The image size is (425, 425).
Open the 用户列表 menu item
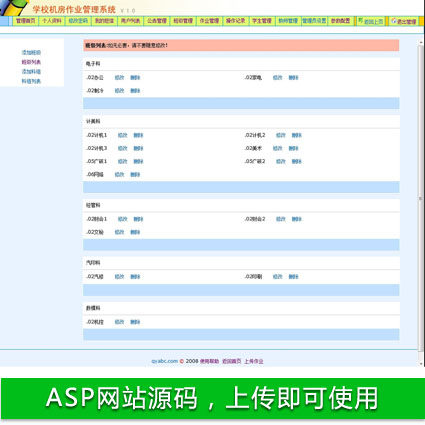[x=130, y=21]
